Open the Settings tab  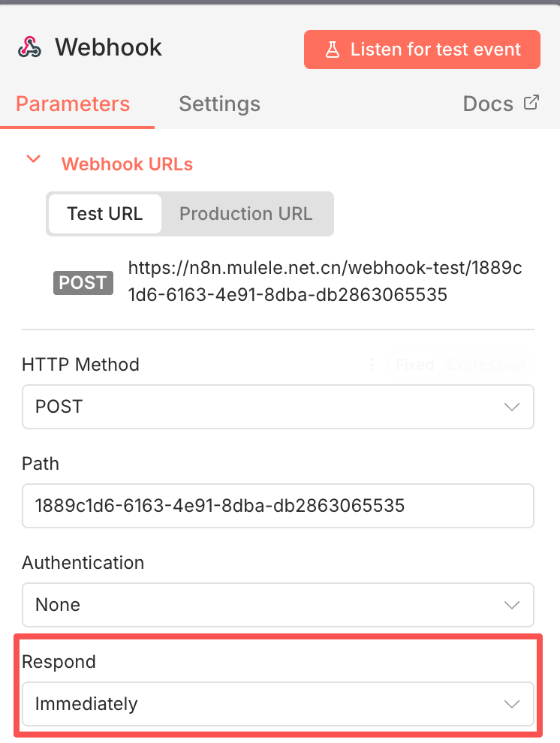pos(219,104)
